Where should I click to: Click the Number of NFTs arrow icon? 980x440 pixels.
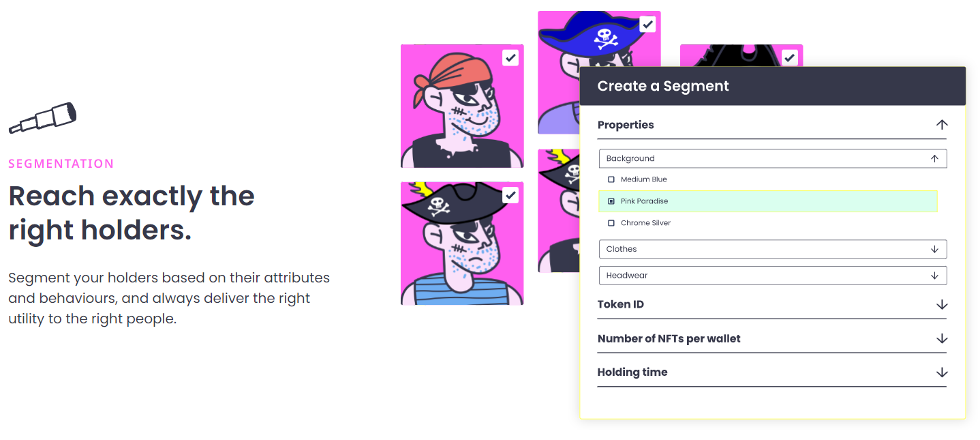click(942, 338)
